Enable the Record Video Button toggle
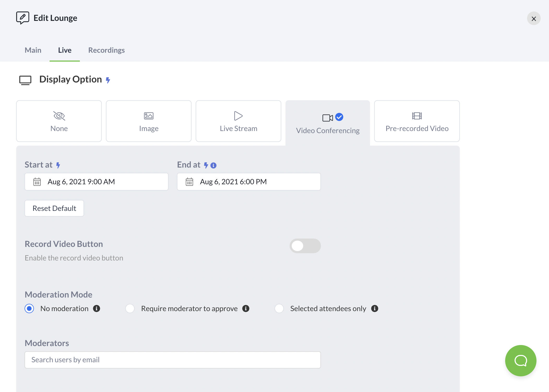The width and height of the screenshot is (549, 392). [305, 246]
